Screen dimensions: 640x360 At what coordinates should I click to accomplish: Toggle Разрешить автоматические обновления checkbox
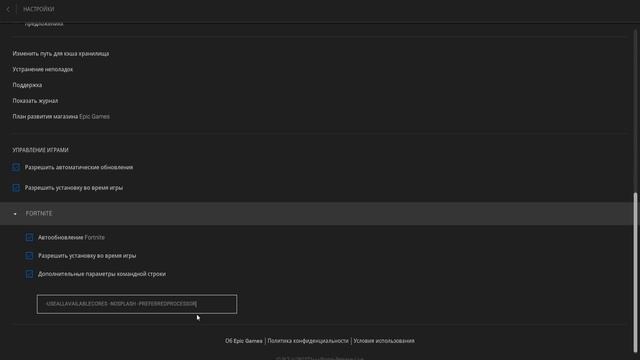point(16,167)
